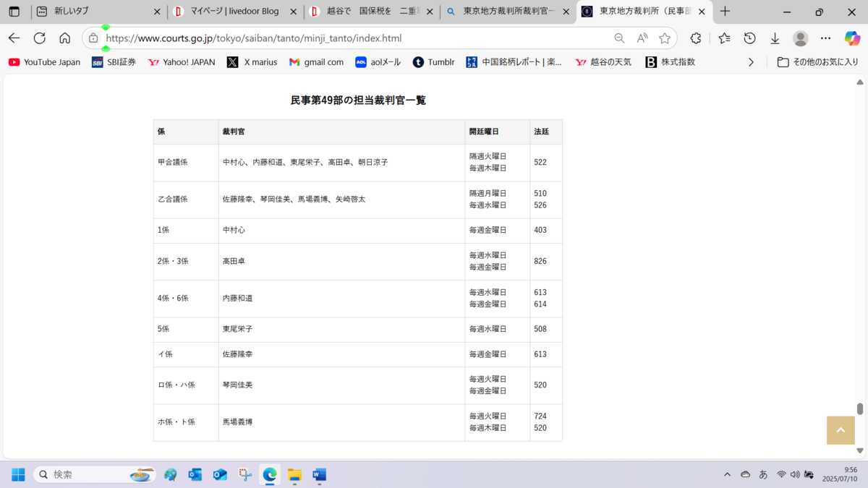The image size is (868, 488).
Task: Click the judge name 高田卓 in 2係・3係 row
Action: (x=234, y=261)
